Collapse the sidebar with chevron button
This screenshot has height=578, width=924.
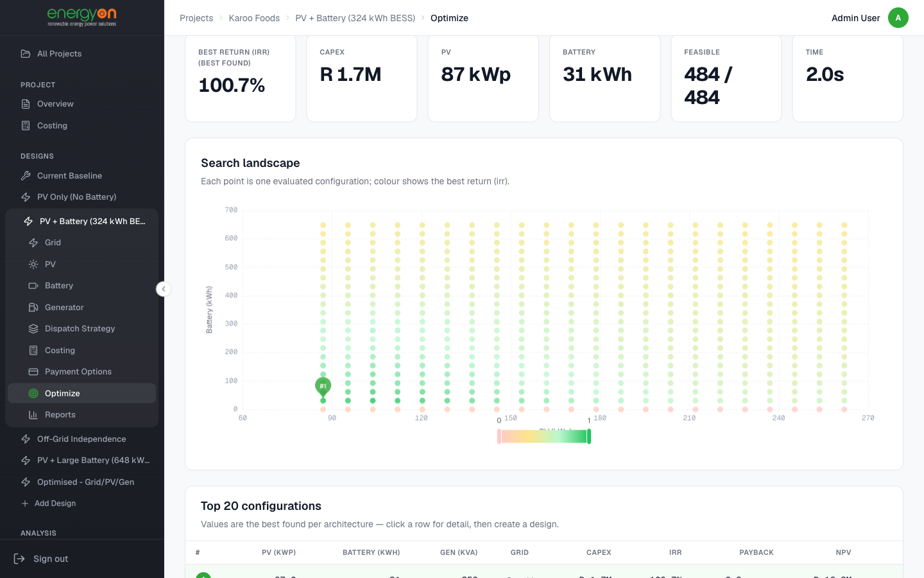[x=164, y=289]
